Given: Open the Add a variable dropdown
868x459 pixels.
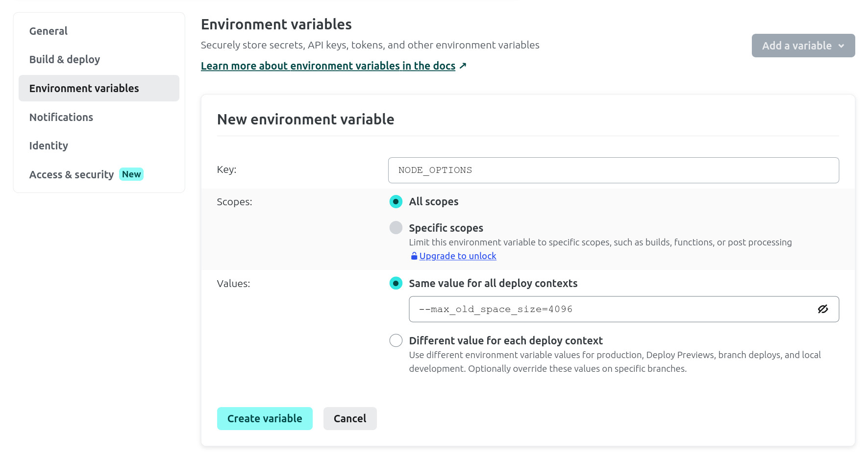Looking at the screenshot, I should (796, 46).
